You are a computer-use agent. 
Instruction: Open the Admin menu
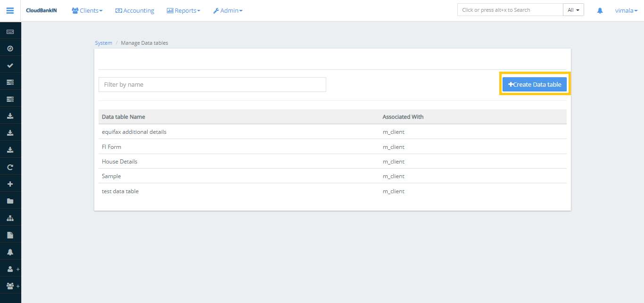pyautogui.click(x=228, y=10)
